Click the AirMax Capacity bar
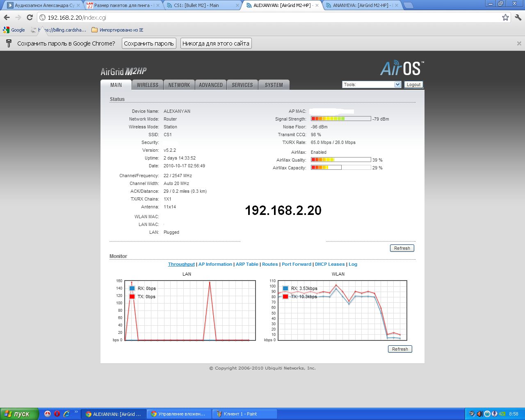 pos(341,167)
